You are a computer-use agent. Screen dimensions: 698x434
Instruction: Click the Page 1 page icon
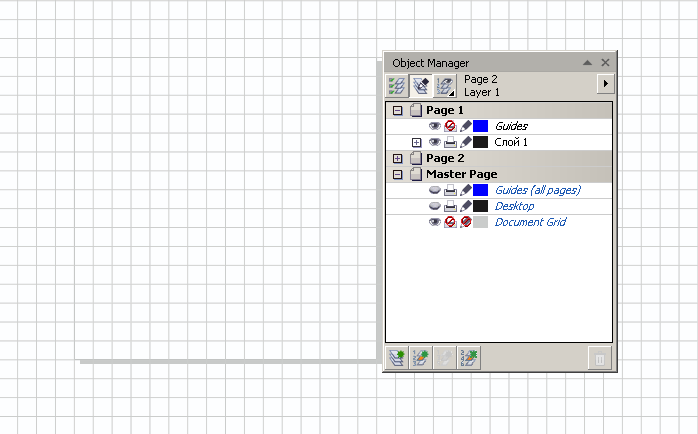416,110
